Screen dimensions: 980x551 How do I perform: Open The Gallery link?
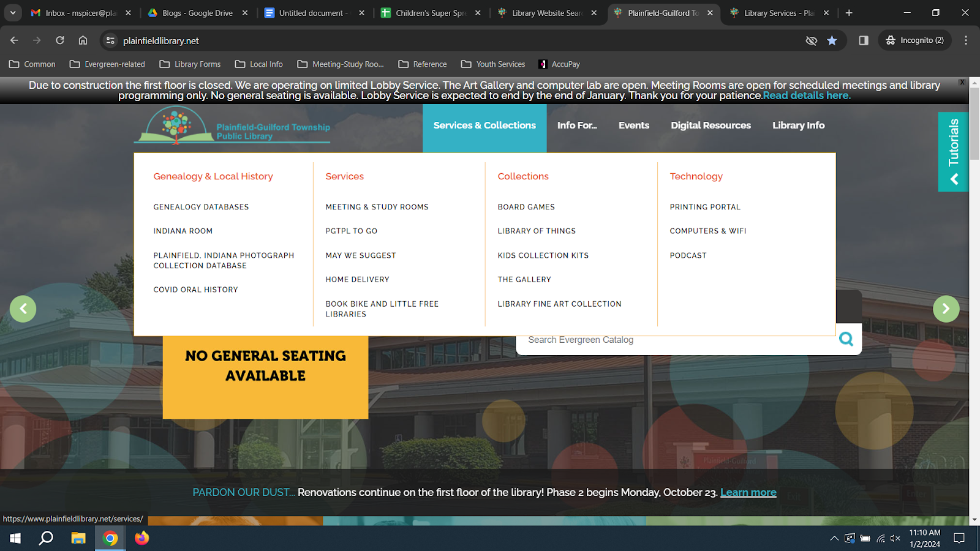524,280
